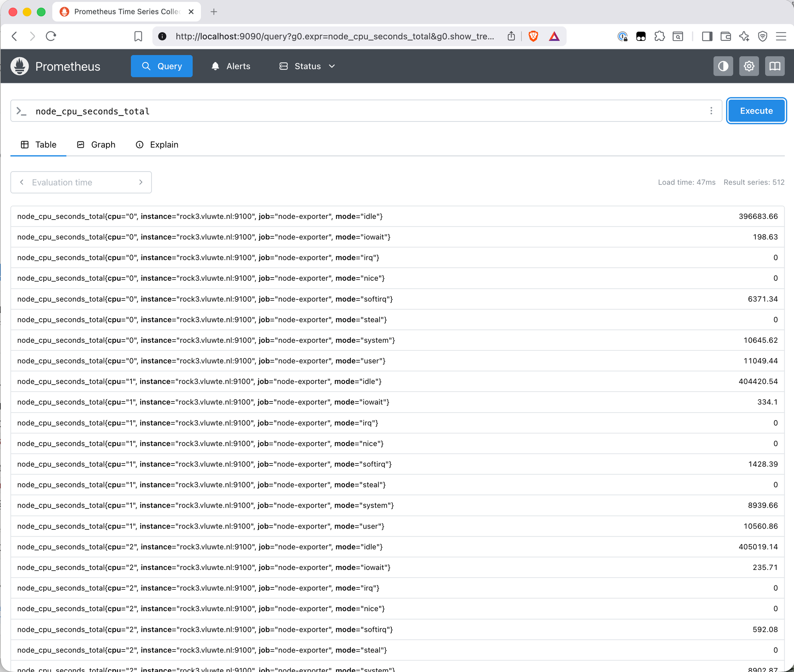The image size is (794, 672).
Task: Toggle the browser sidebar panel icon
Action: click(707, 37)
